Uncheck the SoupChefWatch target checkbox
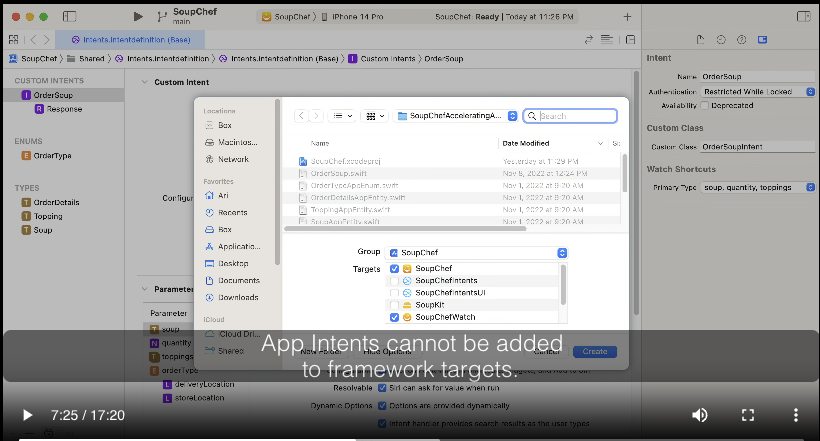 click(x=394, y=317)
